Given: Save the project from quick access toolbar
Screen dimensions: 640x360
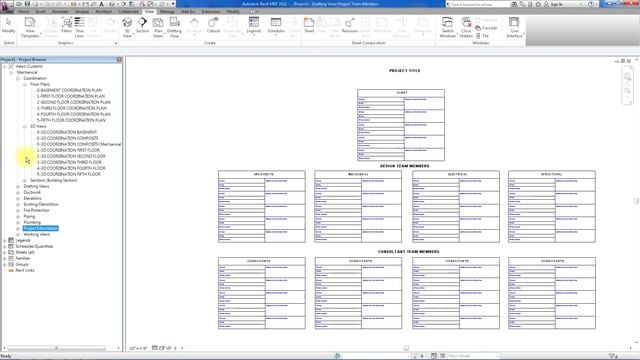Looking at the screenshot, I should (x=27, y=4).
